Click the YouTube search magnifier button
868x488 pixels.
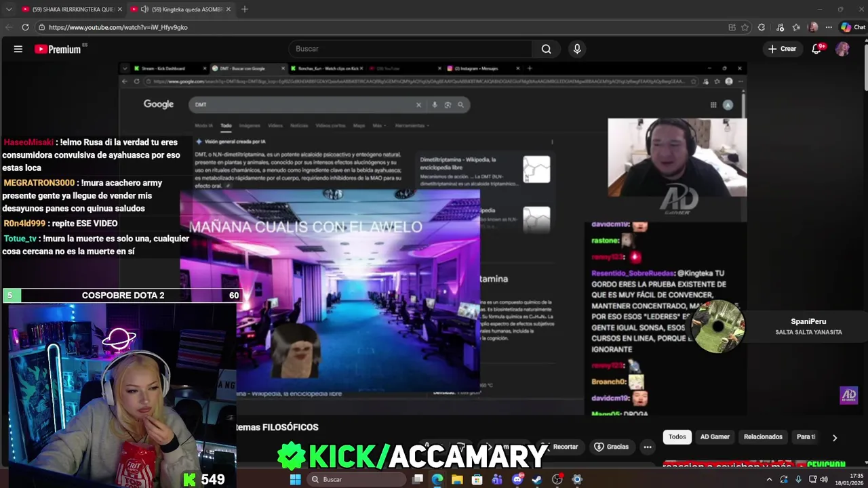546,49
